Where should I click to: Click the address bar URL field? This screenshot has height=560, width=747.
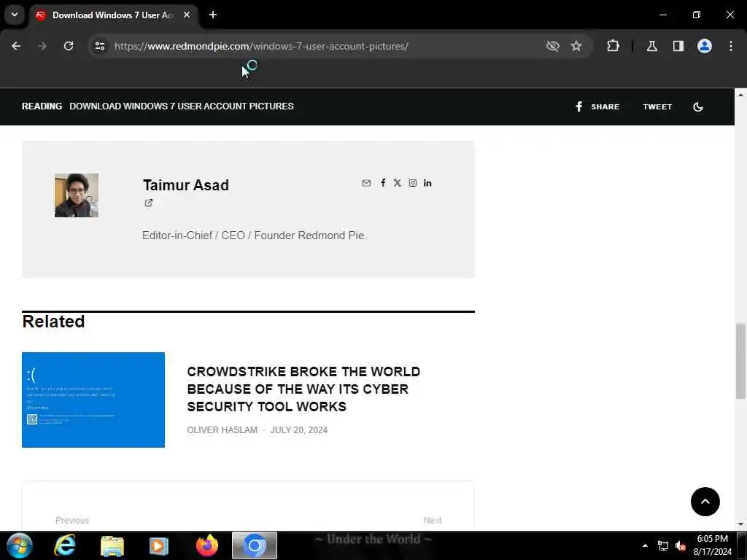(261, 46)
